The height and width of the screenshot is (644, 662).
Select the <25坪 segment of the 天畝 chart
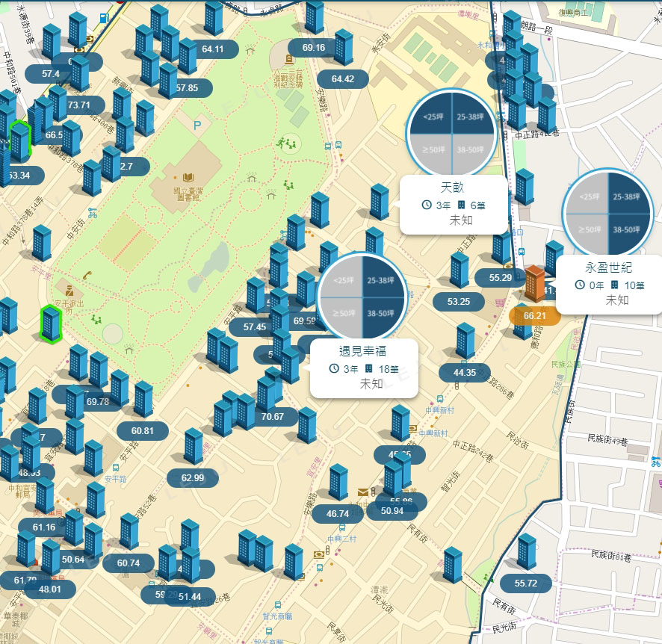pyautogui.click(x=431, y=114)
